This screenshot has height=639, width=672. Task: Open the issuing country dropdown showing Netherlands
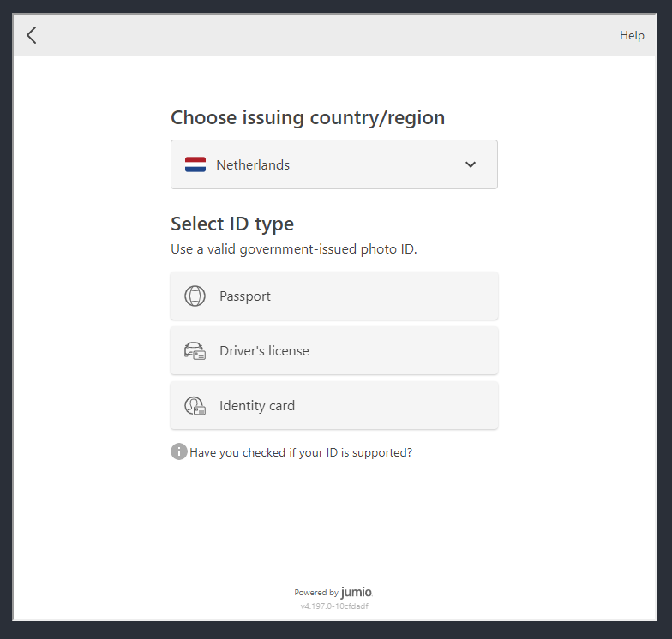pos(334,164)
